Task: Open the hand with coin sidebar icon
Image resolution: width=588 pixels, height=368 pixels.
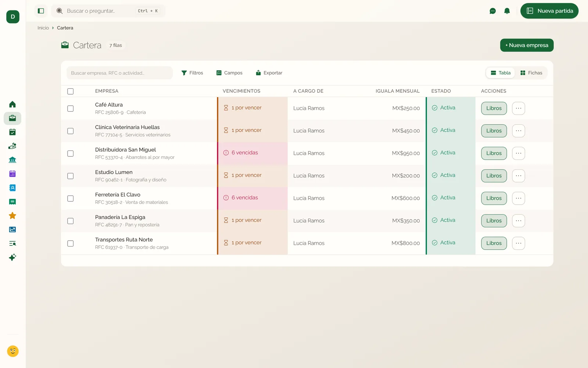Action: (12, 146)
